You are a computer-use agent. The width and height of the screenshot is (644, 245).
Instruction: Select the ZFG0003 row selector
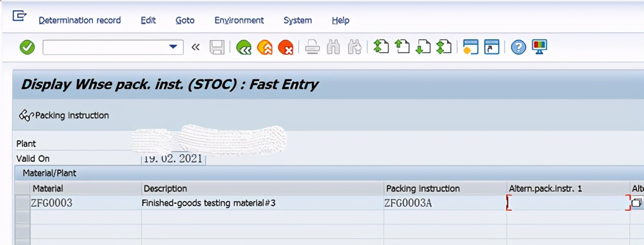(22, 203)
